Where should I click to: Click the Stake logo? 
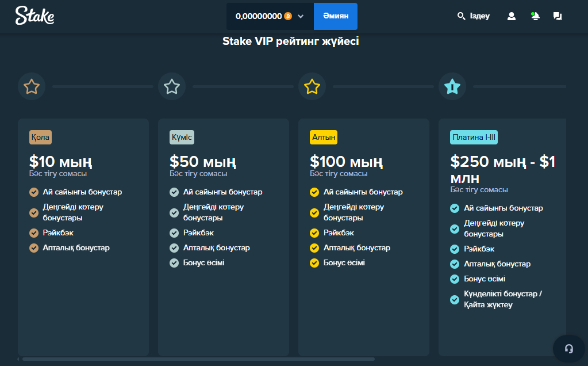(34, 16)
